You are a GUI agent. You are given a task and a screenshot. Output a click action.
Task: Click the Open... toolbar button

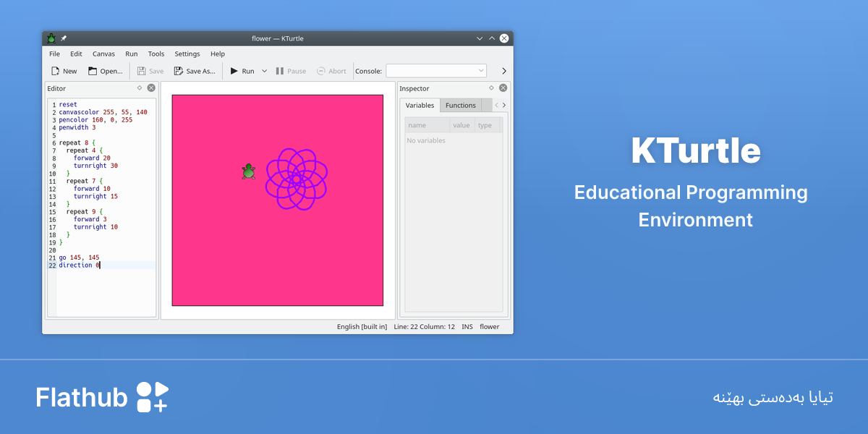click(x=105, y=71)
